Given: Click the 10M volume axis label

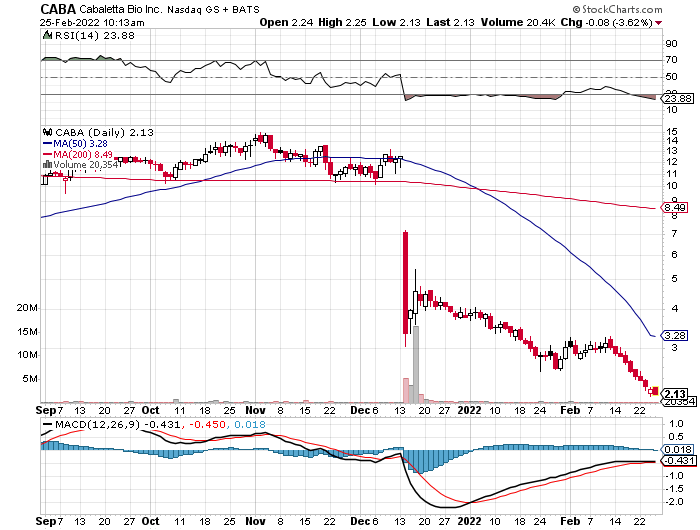Looking at the screenshot, I should coord(27,355).
